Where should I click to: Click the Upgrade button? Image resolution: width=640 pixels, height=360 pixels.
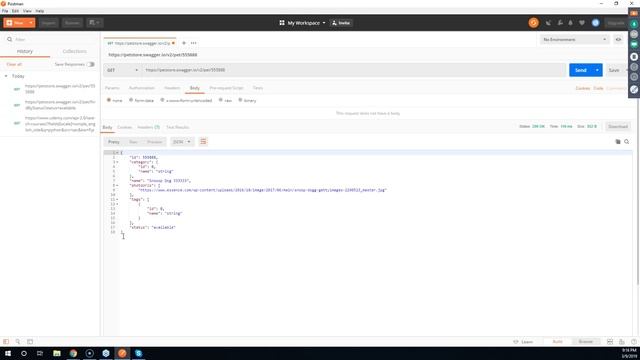(616, 23)
